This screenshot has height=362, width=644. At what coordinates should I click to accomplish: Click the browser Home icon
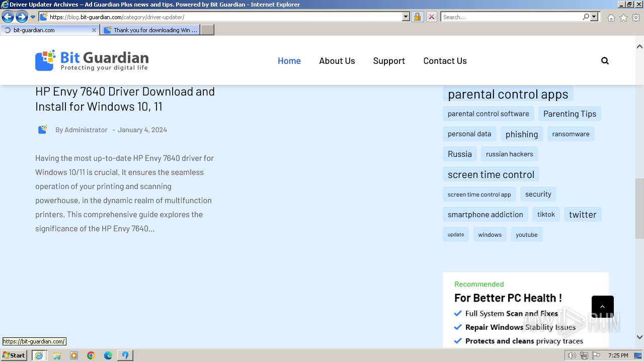(611, 18)
